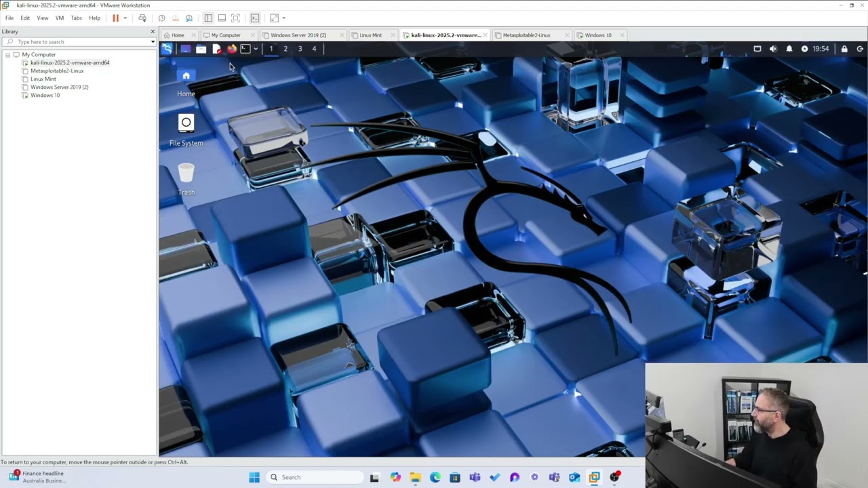The image size is (868, 488).
Task: Pause the virtual machine with the pause icon
Action: (115, 18)
